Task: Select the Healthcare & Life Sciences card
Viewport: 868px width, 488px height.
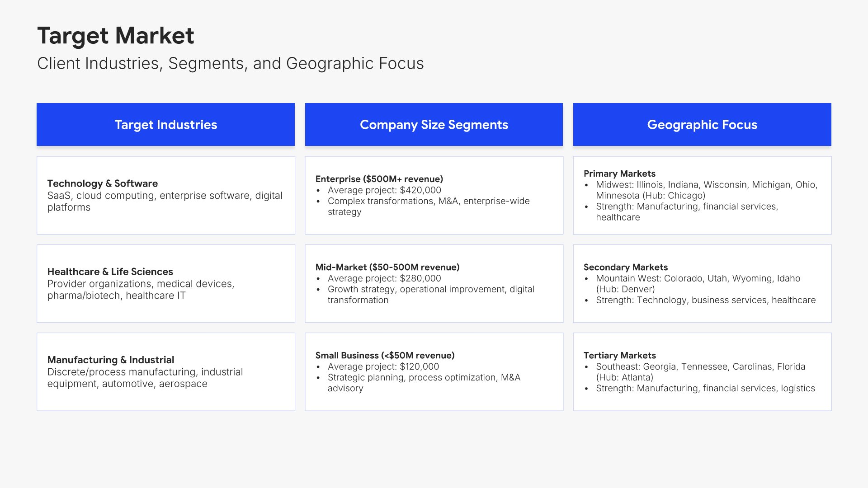Action: 165,283
